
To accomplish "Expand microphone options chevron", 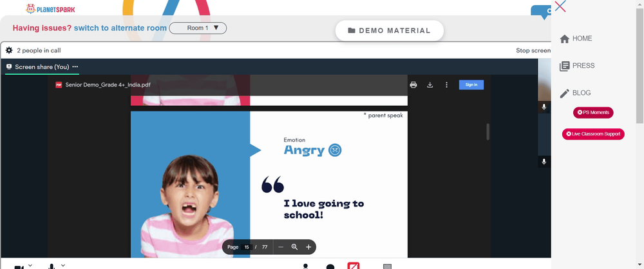I will [x=63, y=265].
